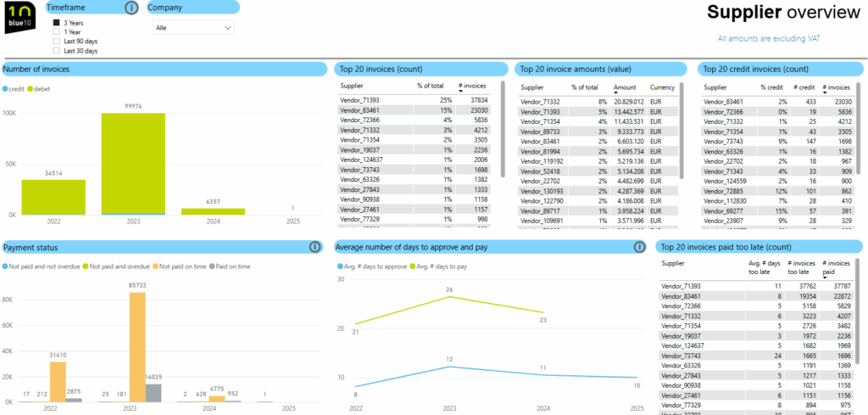Image resolution: width=868 pixels, height=415 pixels.
Task: Click 'Avg. # days to pay' legend dot
Action: click(x=413, y=267)
